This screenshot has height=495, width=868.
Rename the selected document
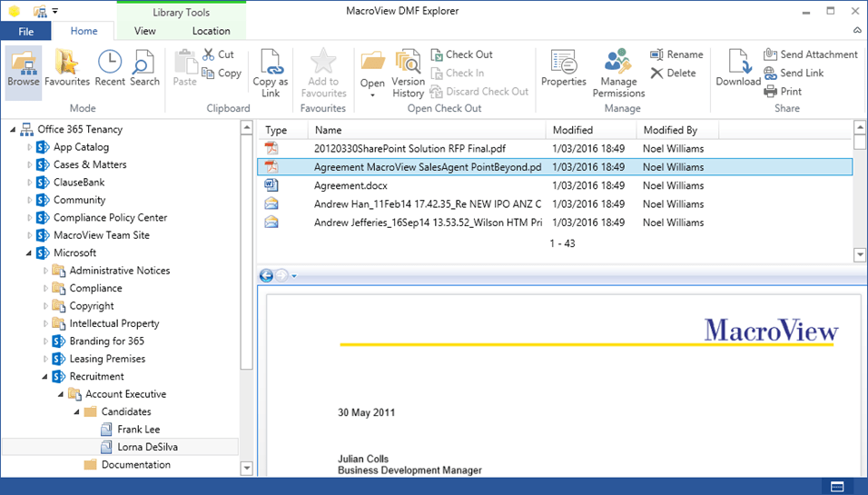pyautogui.click(x=676, y=54)
